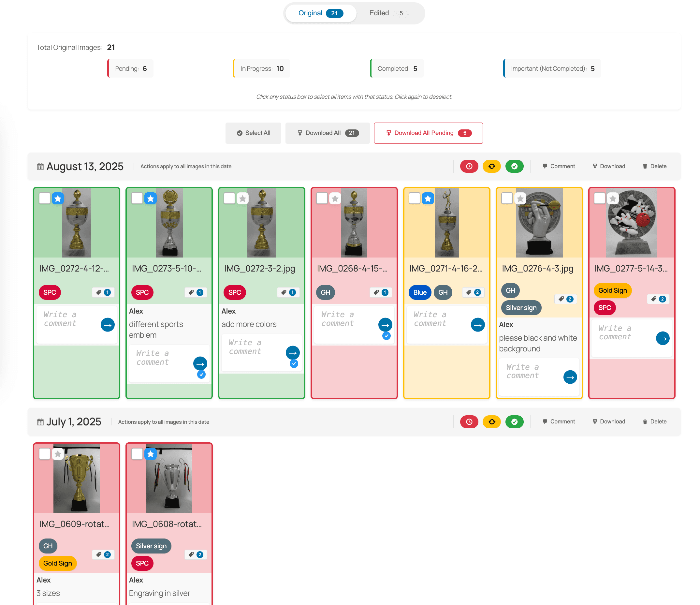This screenshot has height=605, width=700.
Task: Click Download All Pending button
Action: (x=428, y=133)
